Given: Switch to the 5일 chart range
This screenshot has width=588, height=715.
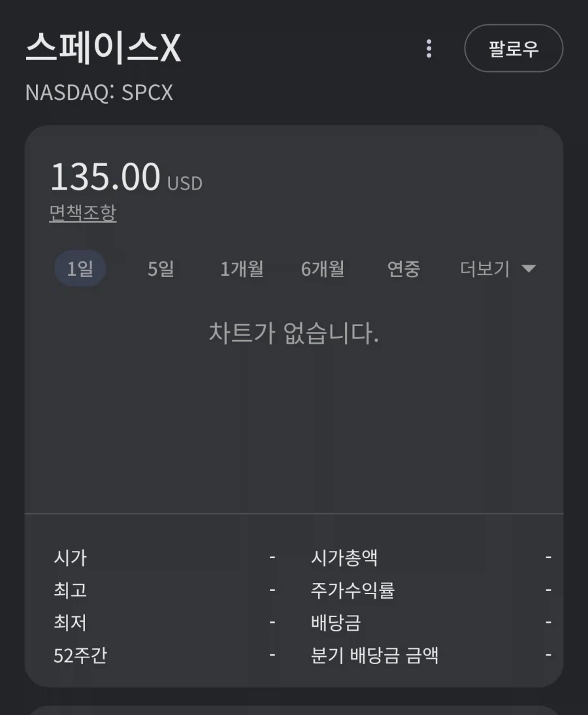Looking at the screenshot, I should (161, 269).
